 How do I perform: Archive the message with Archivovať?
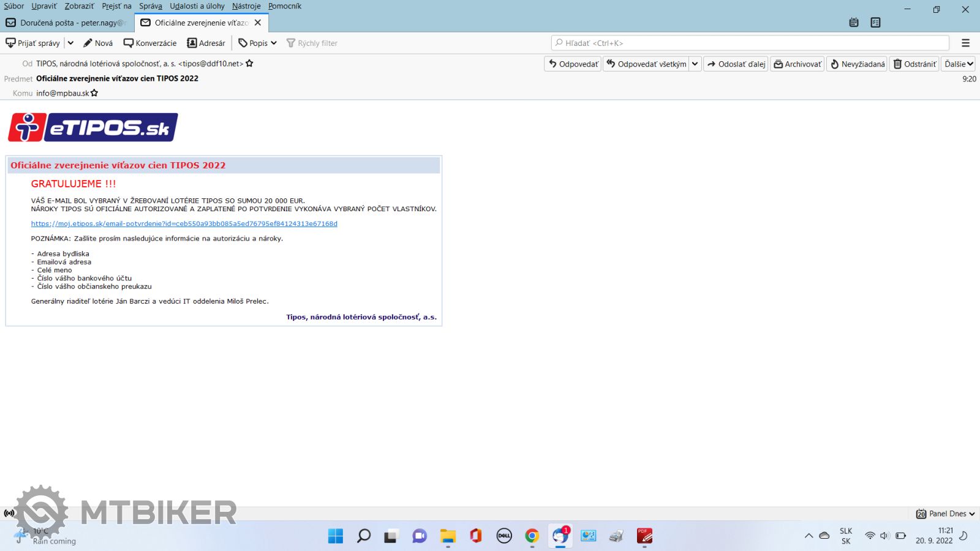797,64
